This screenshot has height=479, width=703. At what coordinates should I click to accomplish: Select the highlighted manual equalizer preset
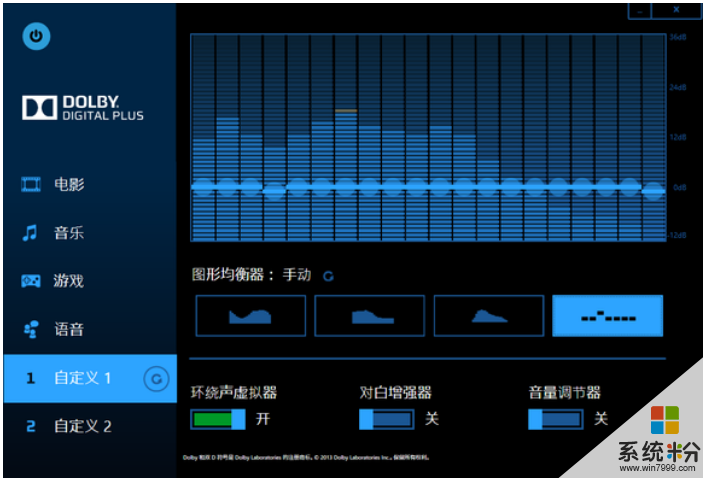pyautogui.click(x=608, y=316)
